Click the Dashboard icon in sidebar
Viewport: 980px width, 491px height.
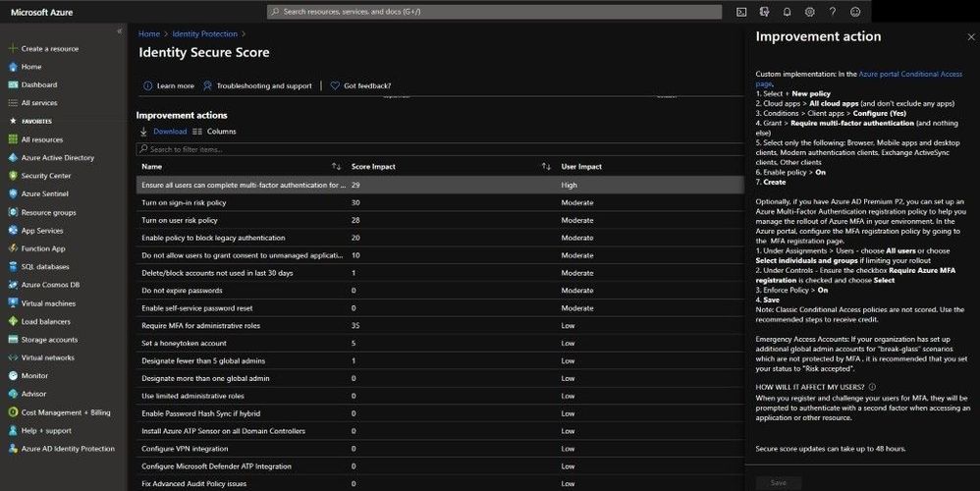coord(13,84)
